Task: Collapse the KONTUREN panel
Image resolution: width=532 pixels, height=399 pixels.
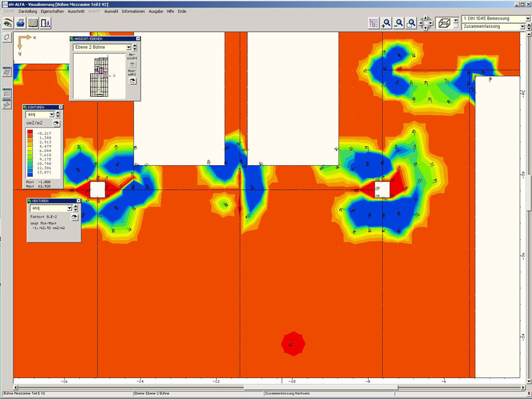Action: tap(60, 107)
